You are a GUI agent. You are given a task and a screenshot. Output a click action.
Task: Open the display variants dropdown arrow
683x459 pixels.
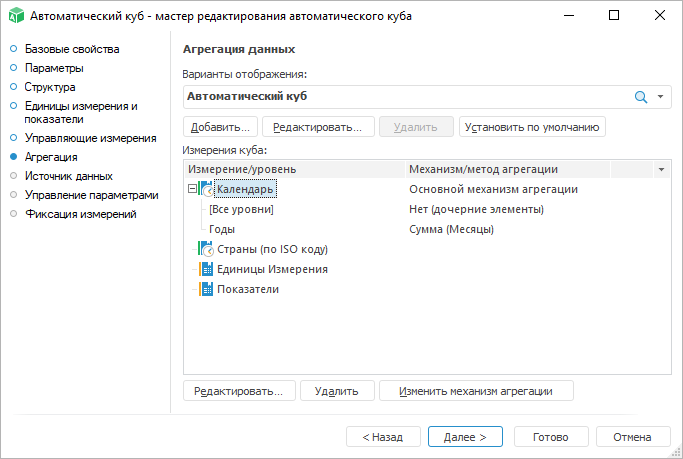click(x=661, y=97)
